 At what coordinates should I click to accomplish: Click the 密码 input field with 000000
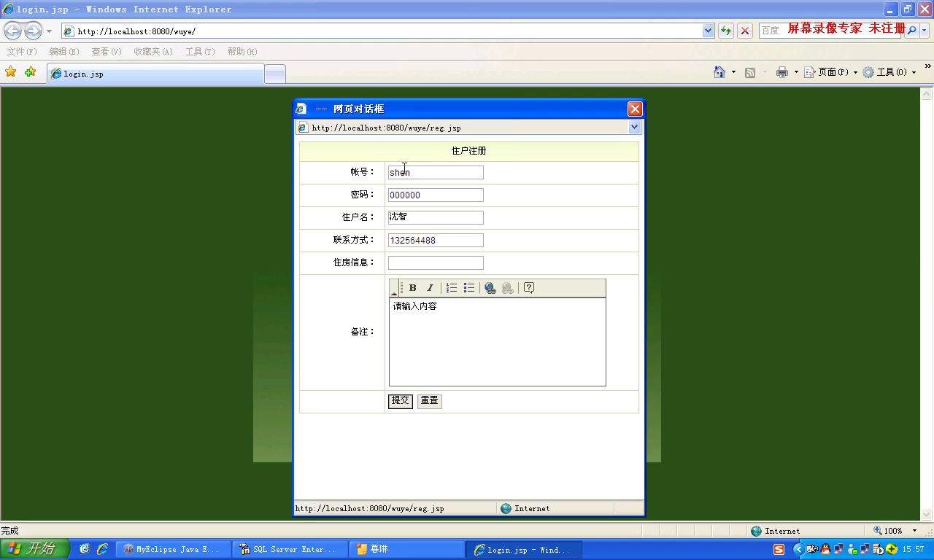436,195
